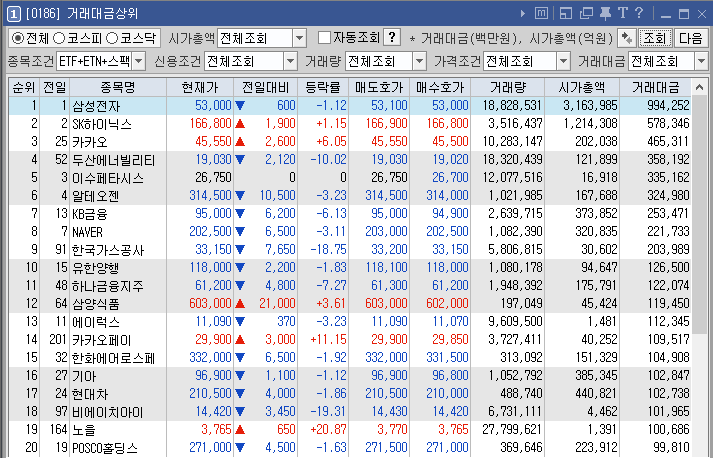Minimize the 거래대금상위 window
Screen dimensions: 713x458
(666, 14)
